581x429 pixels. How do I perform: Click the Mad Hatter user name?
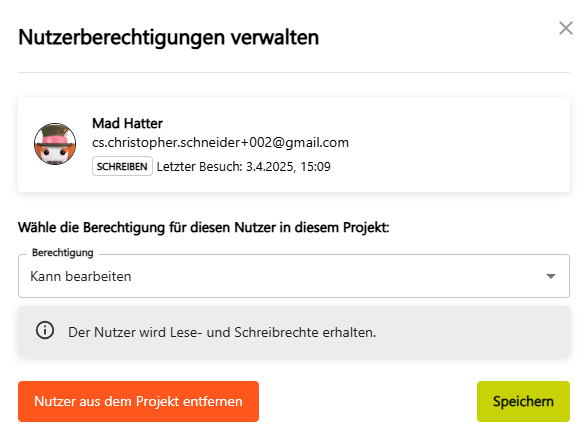127,123
